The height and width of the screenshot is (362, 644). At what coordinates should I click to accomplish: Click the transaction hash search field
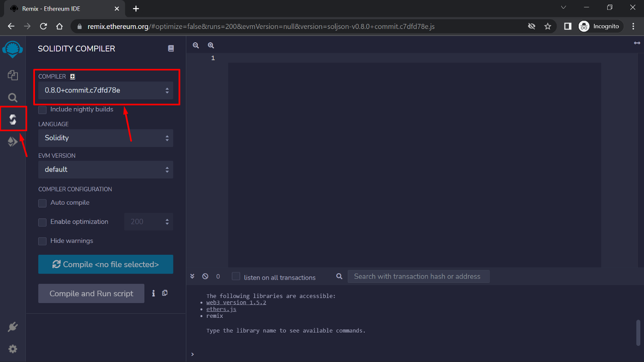[x=419, y=276]
